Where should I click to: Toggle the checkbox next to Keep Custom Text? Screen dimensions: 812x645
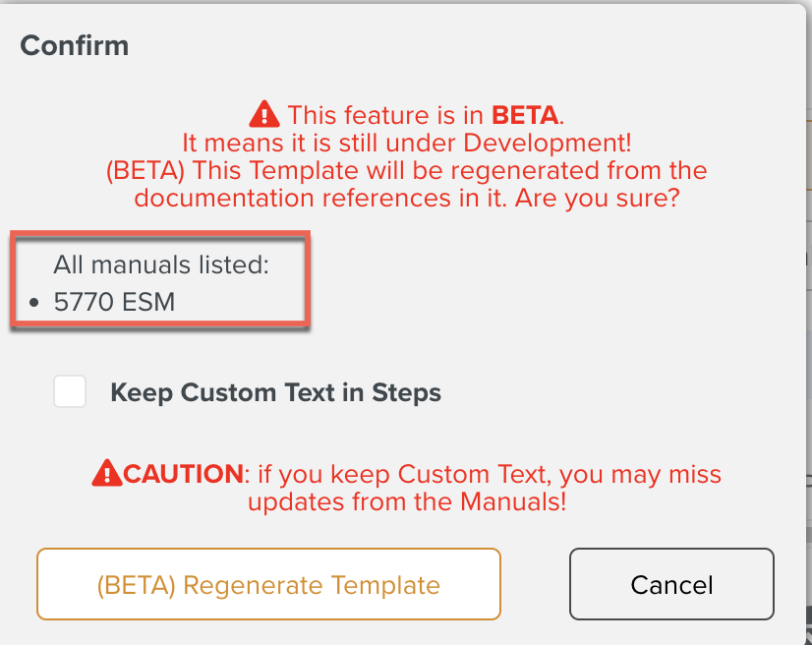(x=69, y=391)
